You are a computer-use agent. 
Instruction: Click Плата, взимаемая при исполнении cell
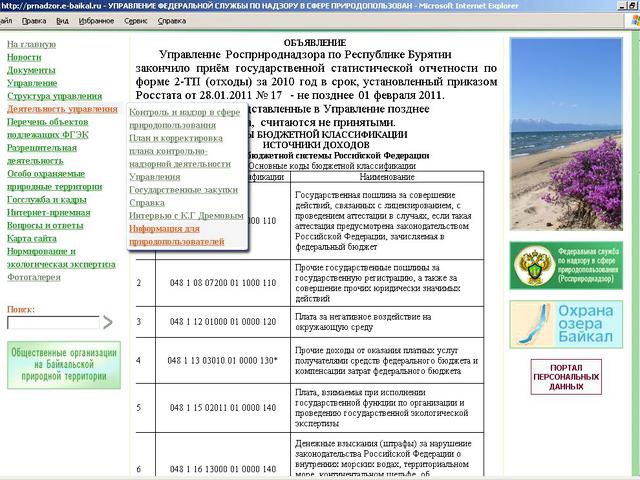(x=387, y=408)
